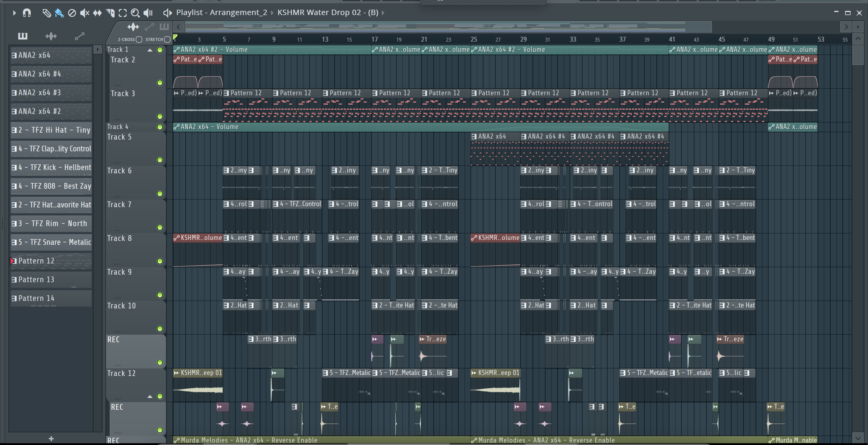Select 3 - TFZ Rim - North pattern
Viewport: 868px width, 445px height.
51,223
